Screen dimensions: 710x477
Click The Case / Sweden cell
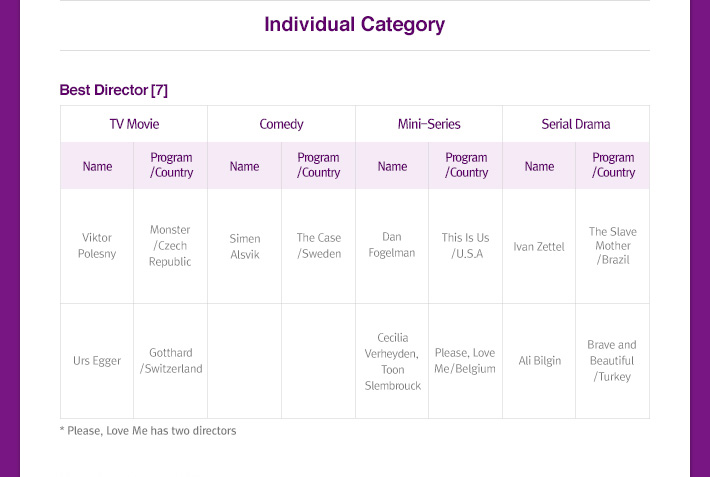click(x=318, y=246)
